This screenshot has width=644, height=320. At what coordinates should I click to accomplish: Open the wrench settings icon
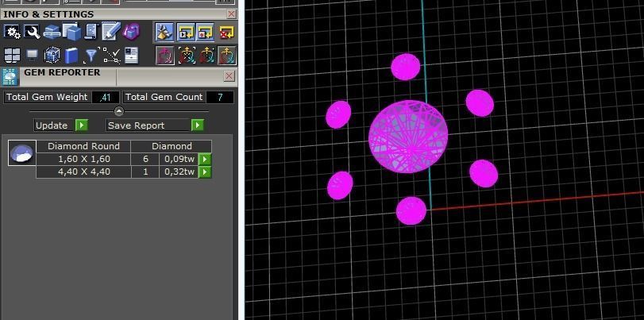coord(32,33)
